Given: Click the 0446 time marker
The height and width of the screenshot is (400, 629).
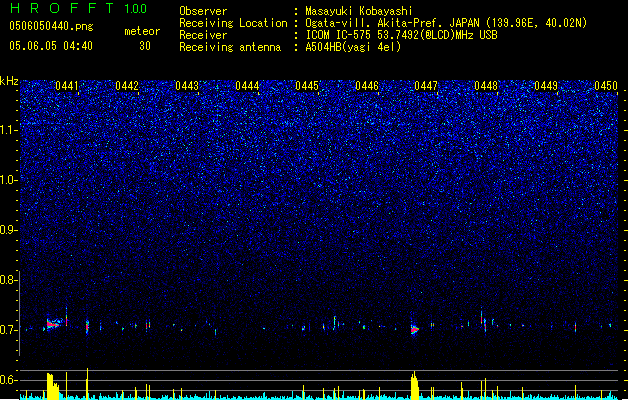Looking at the screenshot, I should [x=367, y=86].
